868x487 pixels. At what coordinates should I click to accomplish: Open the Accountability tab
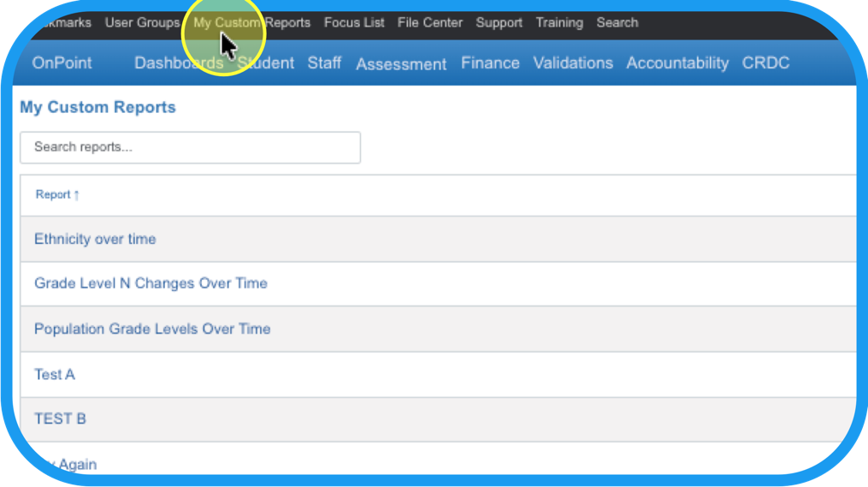(677, 63)
